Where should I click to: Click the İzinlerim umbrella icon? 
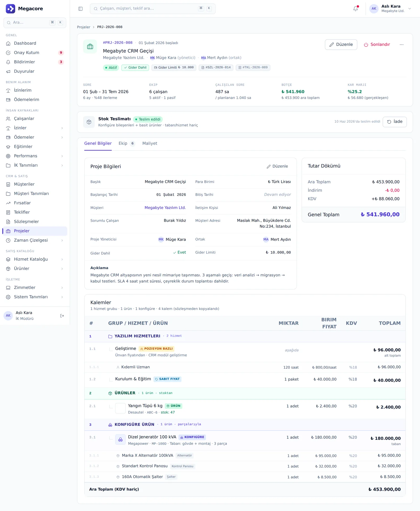click(8, 90)
